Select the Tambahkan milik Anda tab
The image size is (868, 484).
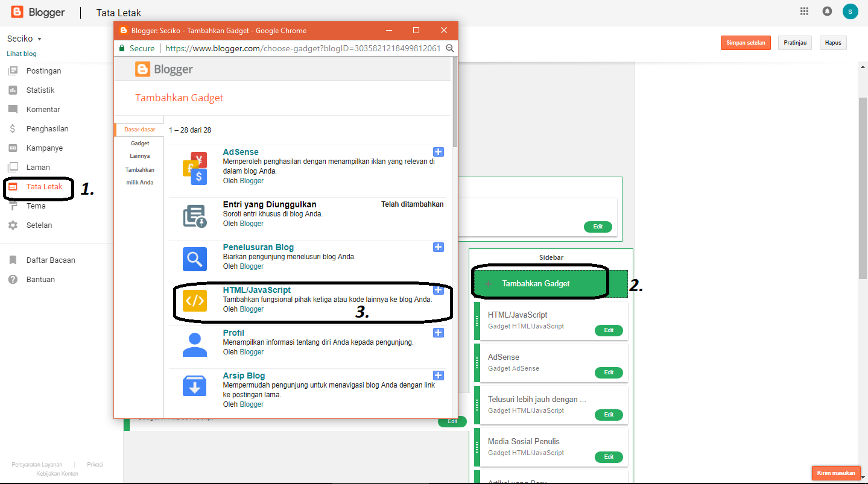140,176
